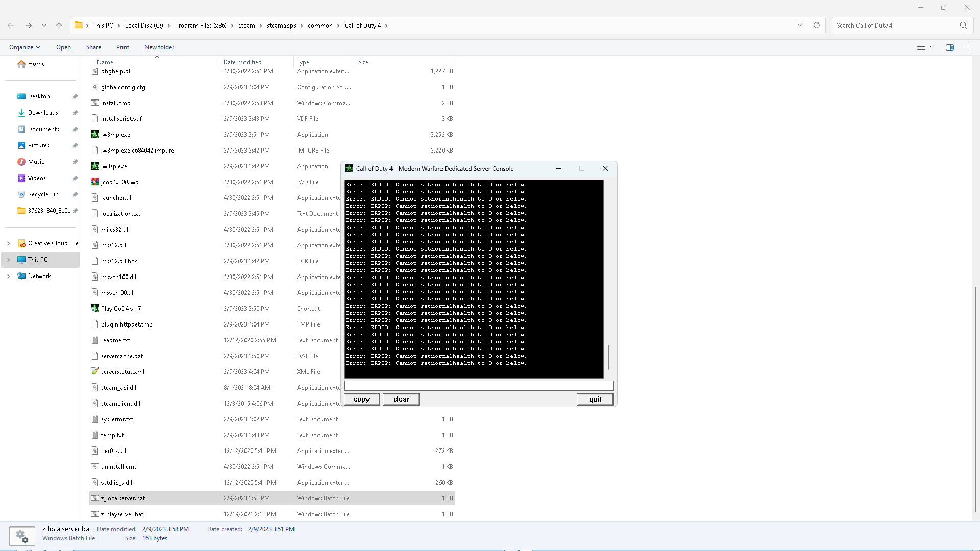This screenshot has height=551, width=980.
Task: Click the Search Call of Duty 4 box
Action: pos(902,26)
